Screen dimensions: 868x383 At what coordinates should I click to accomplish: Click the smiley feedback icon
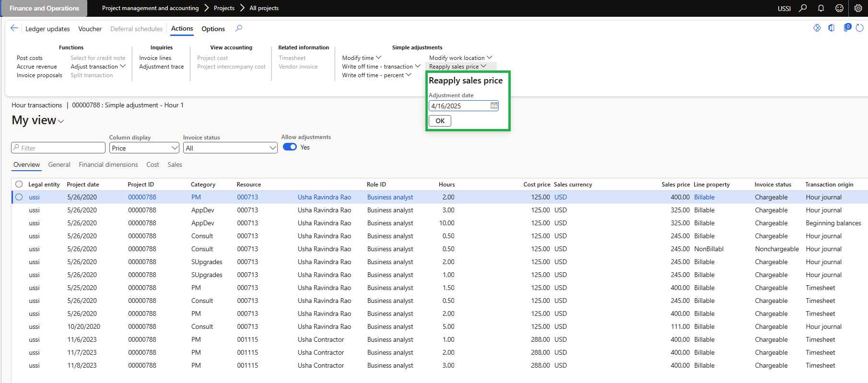839,8
